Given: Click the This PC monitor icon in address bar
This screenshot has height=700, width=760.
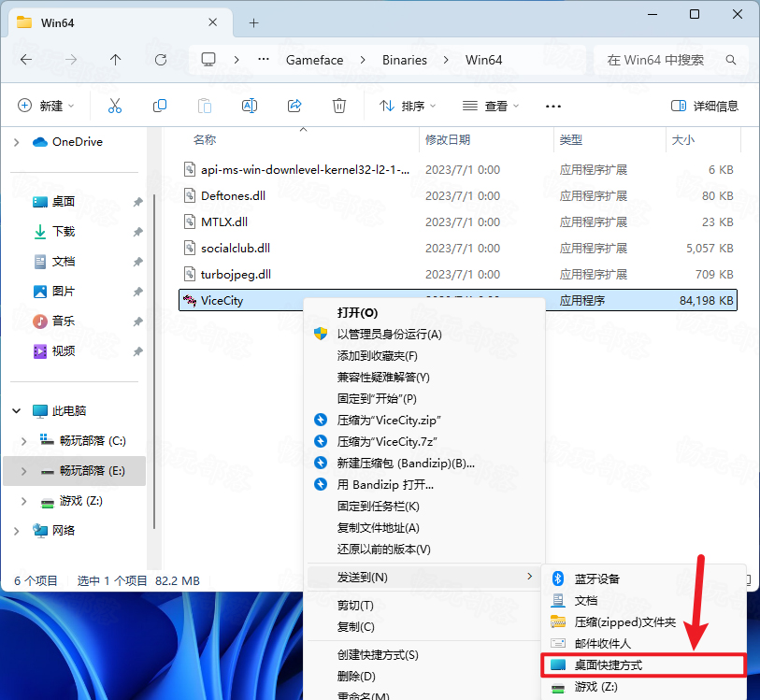Looking at the screenshot, I should tap(208, 60).
